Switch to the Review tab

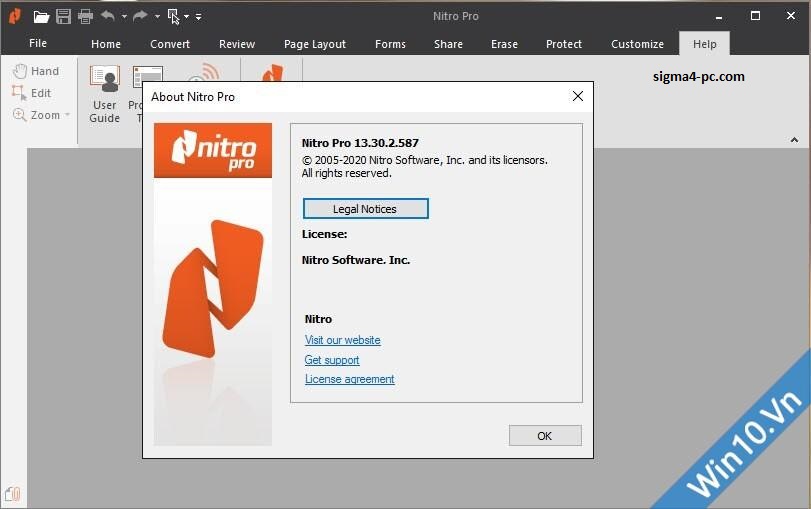tap(237, 44)
